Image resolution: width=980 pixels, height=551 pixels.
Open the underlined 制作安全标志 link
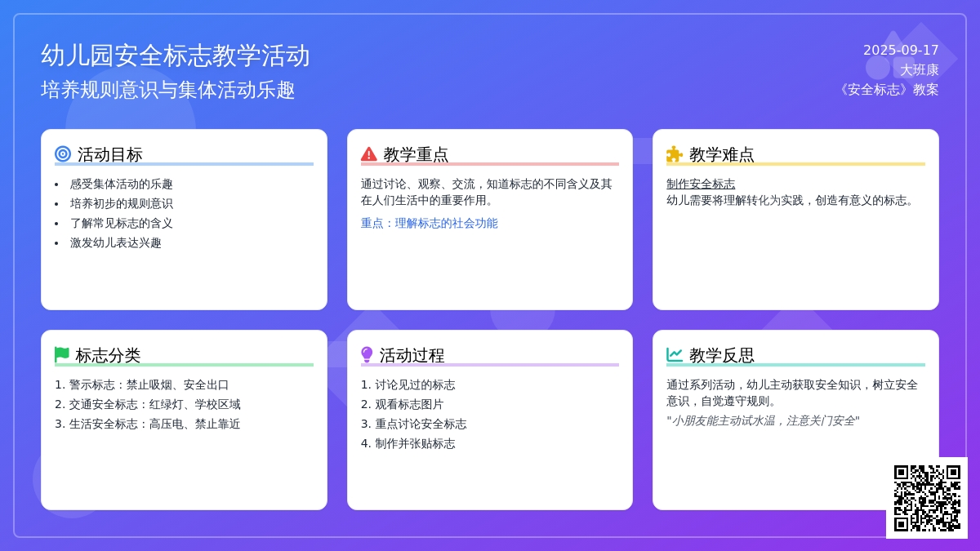(x=701, y=184)
